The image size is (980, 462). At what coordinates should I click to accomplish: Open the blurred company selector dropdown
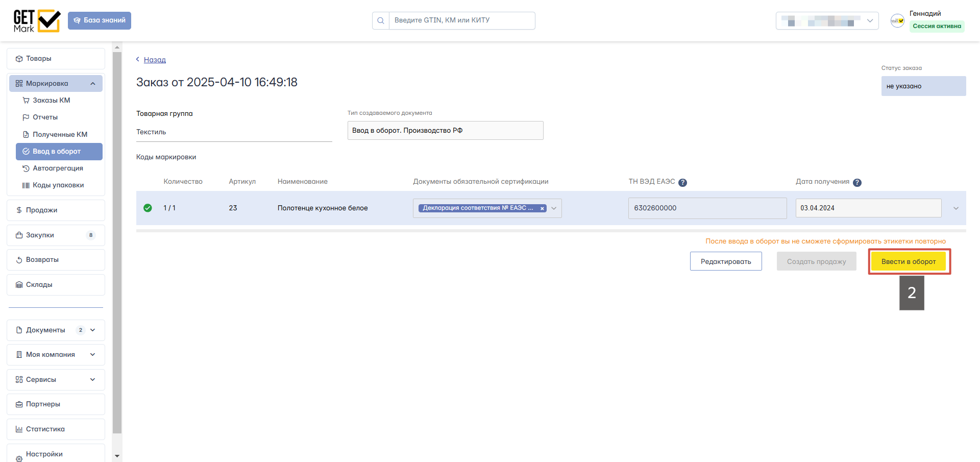pos(827,21)
